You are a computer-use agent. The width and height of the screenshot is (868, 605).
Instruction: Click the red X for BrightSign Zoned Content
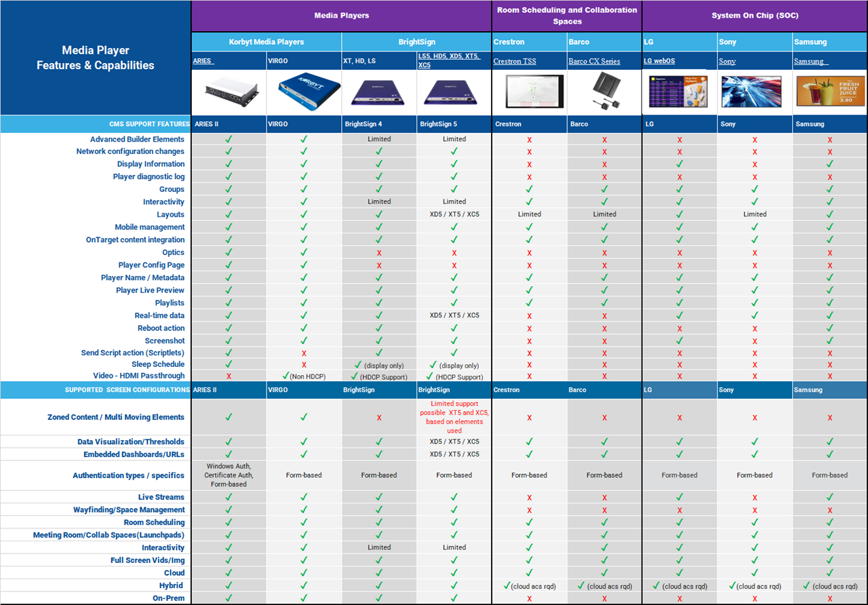tap(379, 418)
